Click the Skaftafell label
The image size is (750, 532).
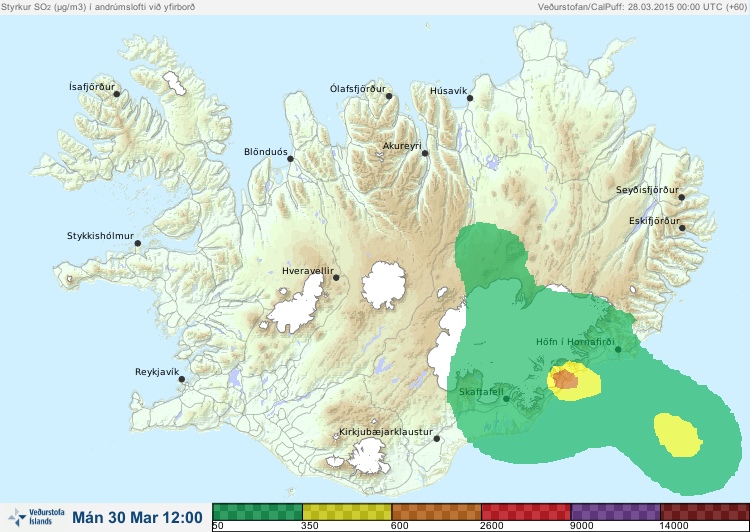(x=481, y=392)
